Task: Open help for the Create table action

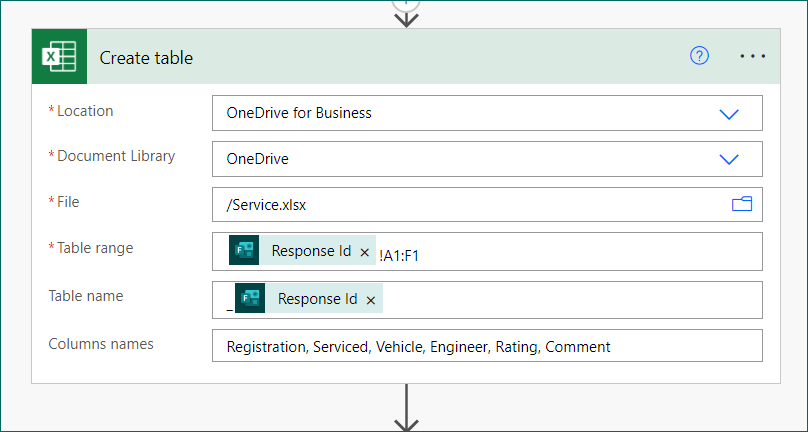Action: coord(700,56)
